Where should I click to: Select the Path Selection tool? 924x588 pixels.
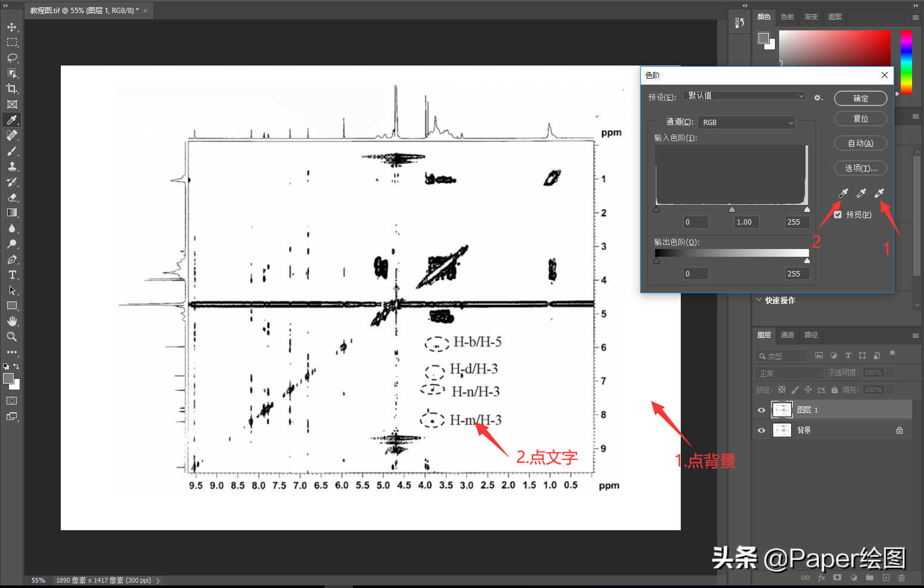click(12, 290)
